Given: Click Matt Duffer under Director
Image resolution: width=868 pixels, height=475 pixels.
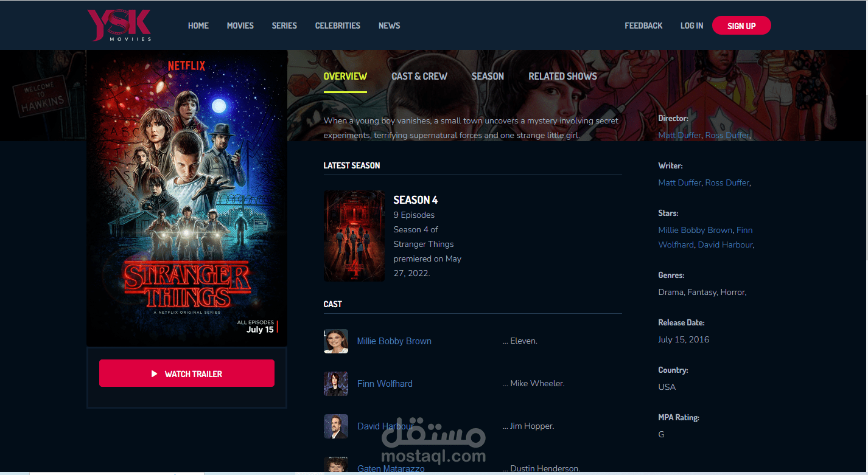Looking at the screenshot, I should coord(679,135).
